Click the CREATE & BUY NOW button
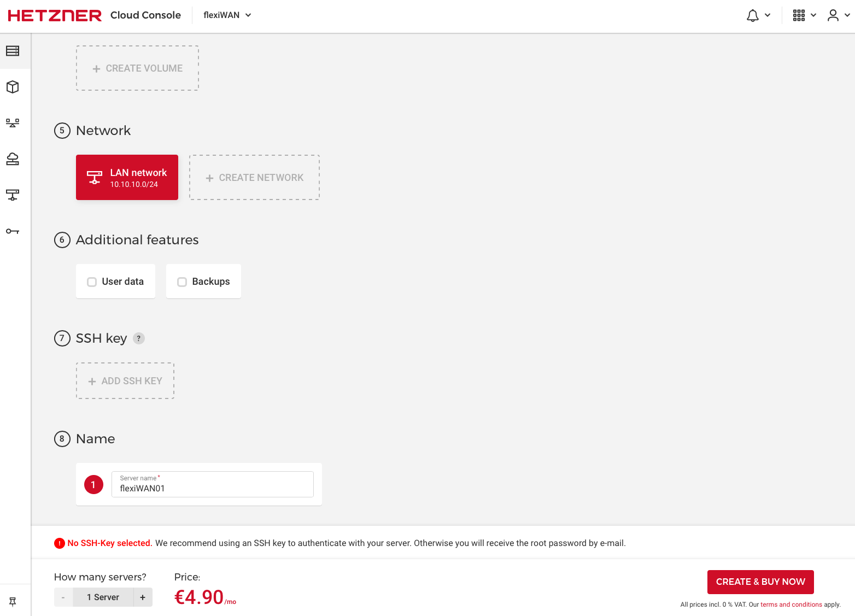Screen dimensions: 855x616 pyautogui.click(x=760, y=582)
